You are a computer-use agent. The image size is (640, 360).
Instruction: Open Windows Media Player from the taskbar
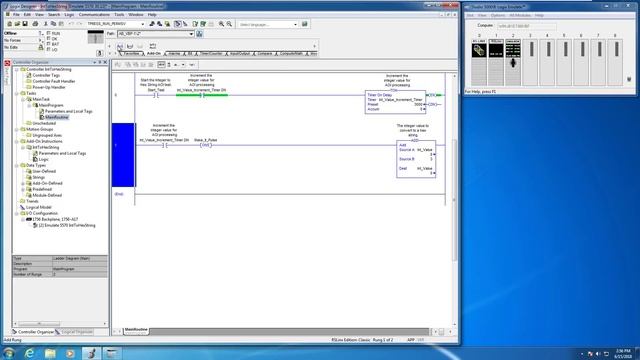[70, 353]
